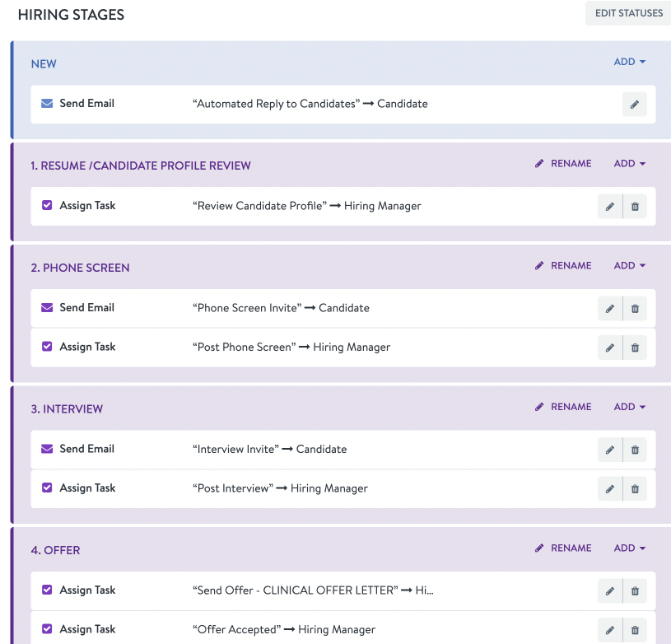The height and width of the screenshot is (644, 671).
Task: Select the 2. Phone Screen heading
Action: 80,268
